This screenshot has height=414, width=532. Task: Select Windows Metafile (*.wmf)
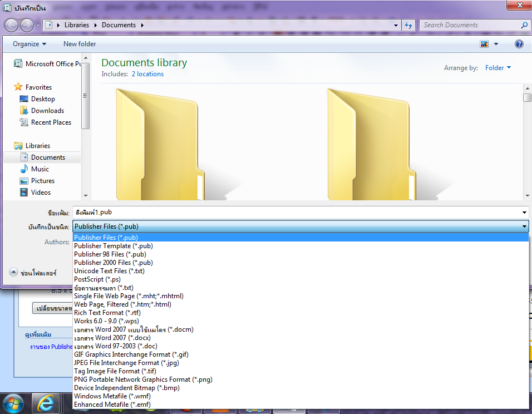[x=301, y=396]
